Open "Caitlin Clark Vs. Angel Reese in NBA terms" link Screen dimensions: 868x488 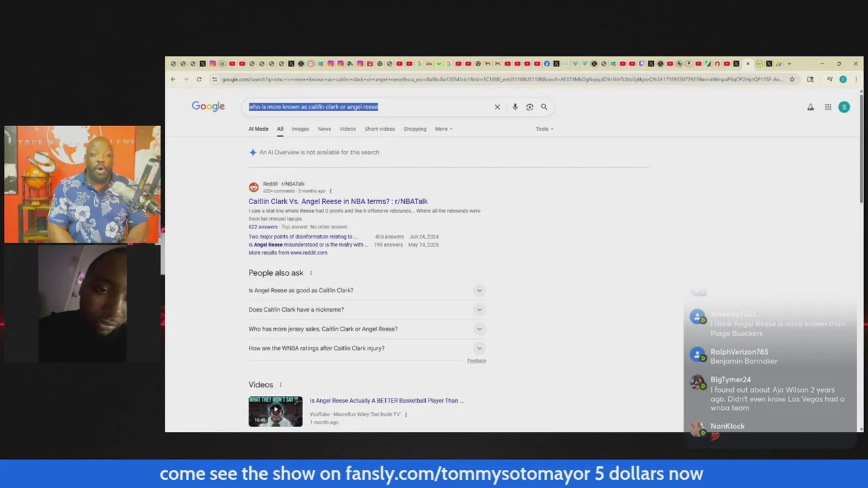coord(338,201)
